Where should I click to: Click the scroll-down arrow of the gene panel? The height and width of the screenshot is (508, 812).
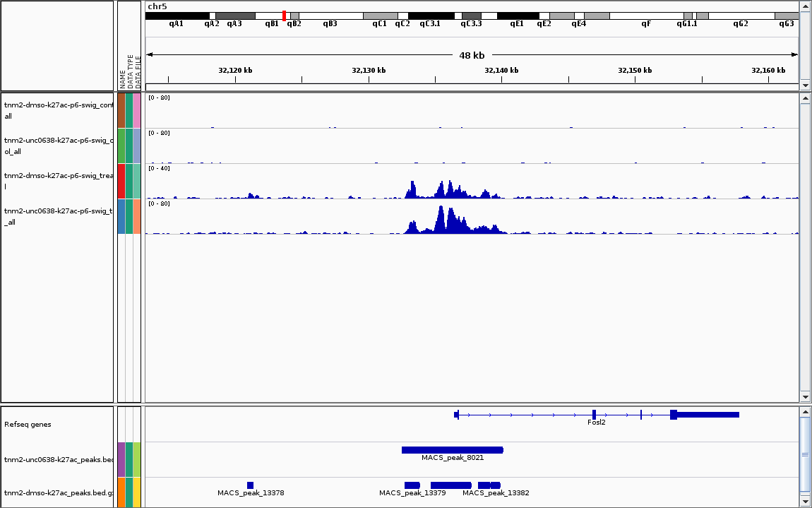805,501
